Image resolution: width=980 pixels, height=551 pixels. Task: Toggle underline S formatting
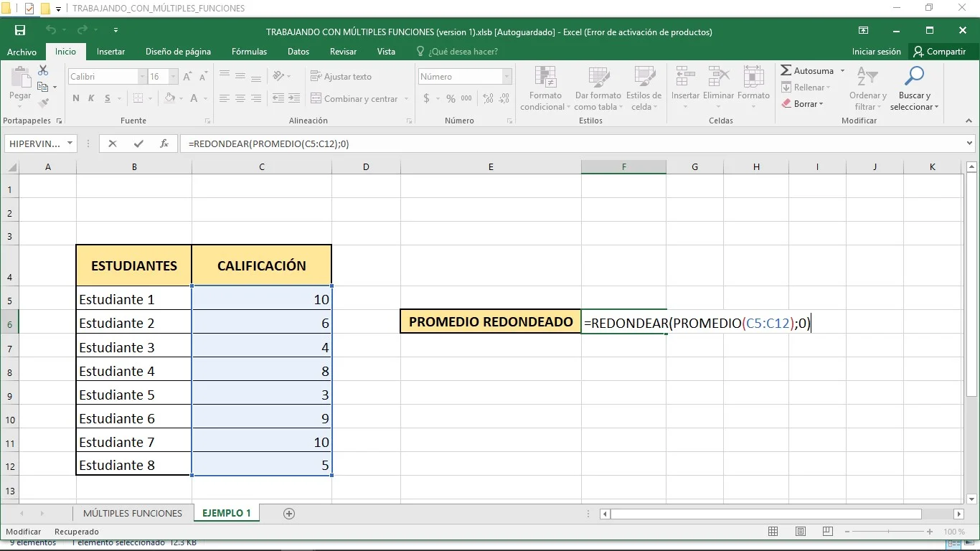pos(108,98)
